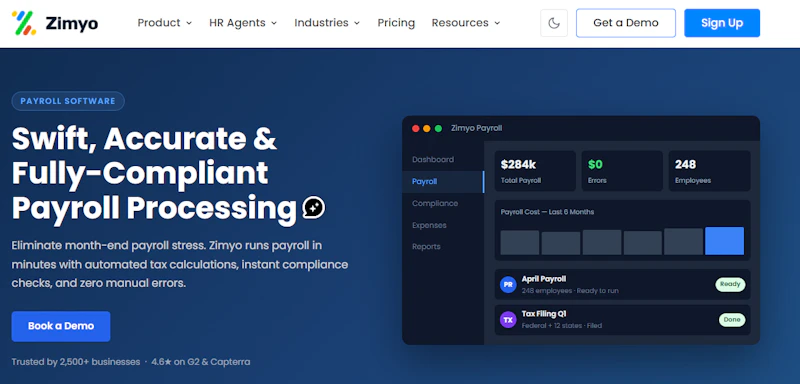The image size is (800, 384).
Task: Click the 248 Employees card
Action: click(710, 171)
